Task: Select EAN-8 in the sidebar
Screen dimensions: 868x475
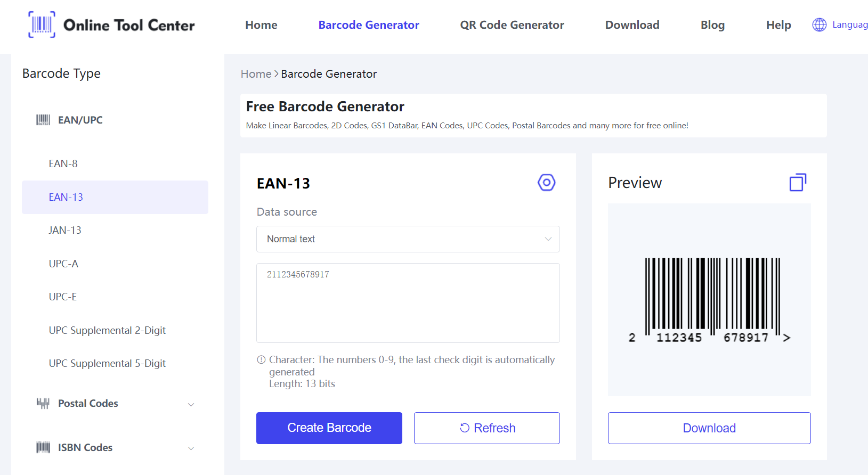Action: 63,163
